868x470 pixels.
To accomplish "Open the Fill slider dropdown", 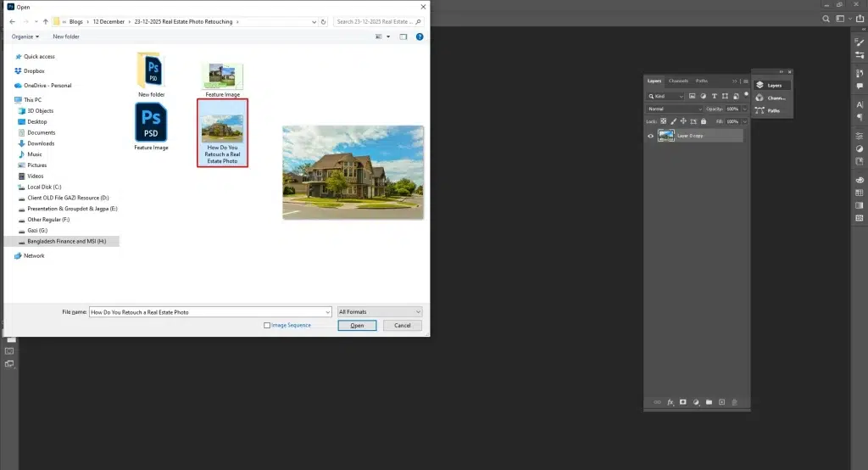I will point(744,121).
